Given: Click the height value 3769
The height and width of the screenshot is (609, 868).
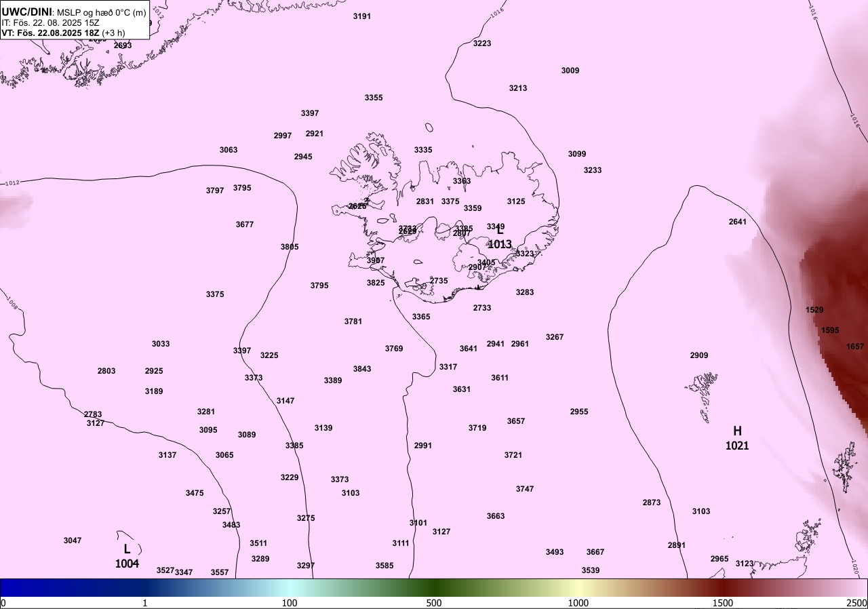Looking at the screenshot, I should point(394,349).
